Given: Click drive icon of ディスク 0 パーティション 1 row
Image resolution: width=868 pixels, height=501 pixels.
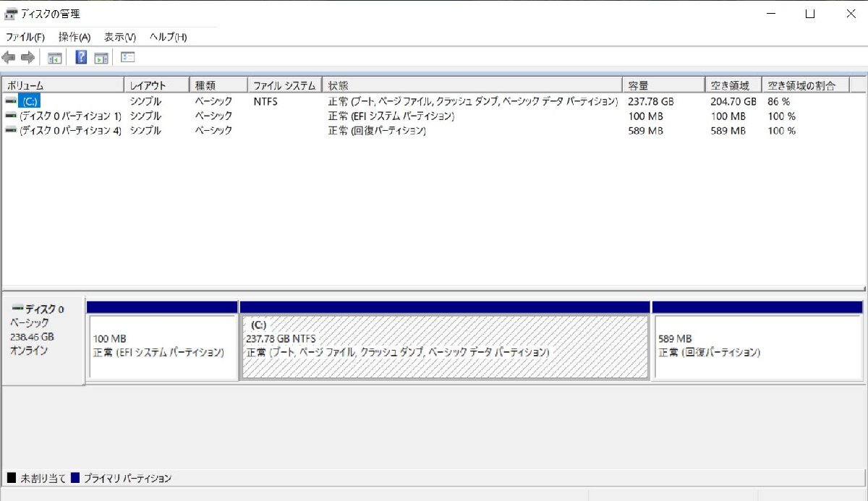Looking at the screenshot, I should (10, 116).
